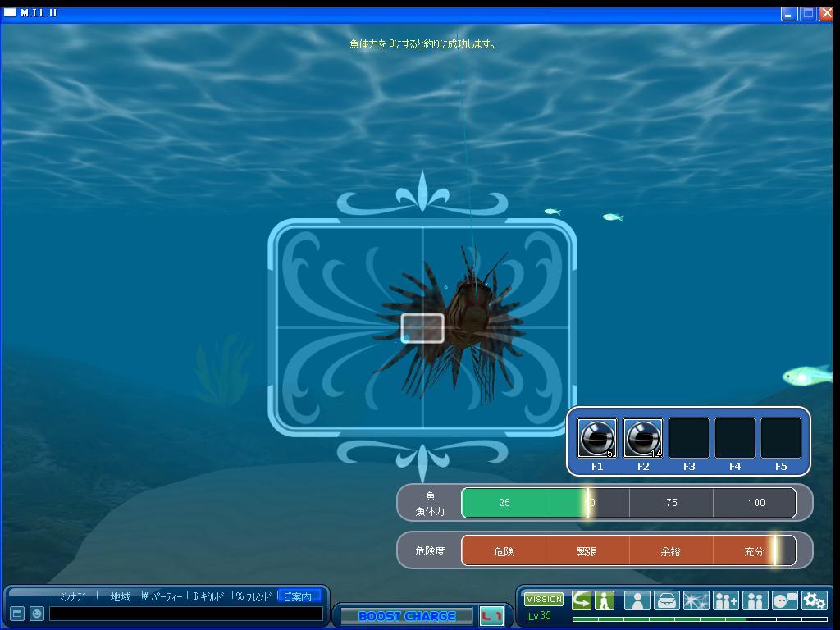
Task: Switch to the 地域 chat tab
Action: point(120,596)
